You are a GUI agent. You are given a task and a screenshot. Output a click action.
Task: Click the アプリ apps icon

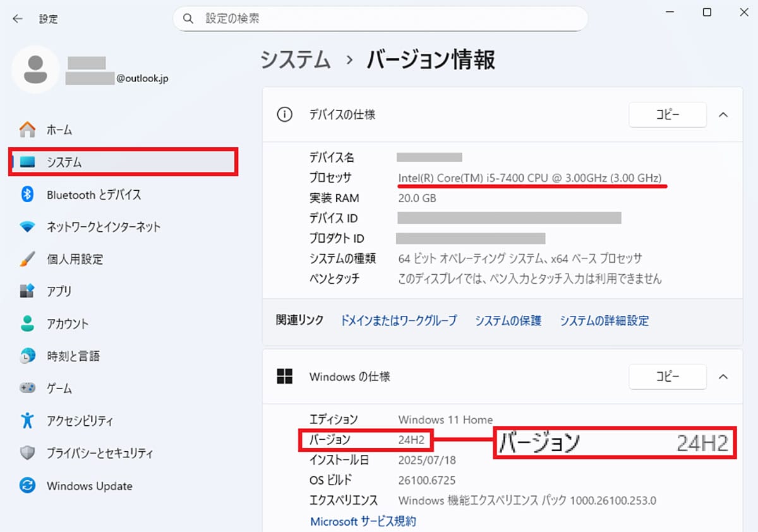click(28, 291)
